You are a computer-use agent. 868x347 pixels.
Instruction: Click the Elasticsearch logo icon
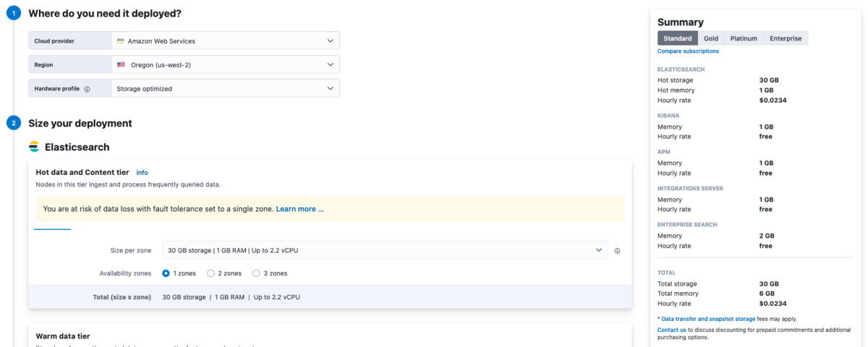coord(34,147)
